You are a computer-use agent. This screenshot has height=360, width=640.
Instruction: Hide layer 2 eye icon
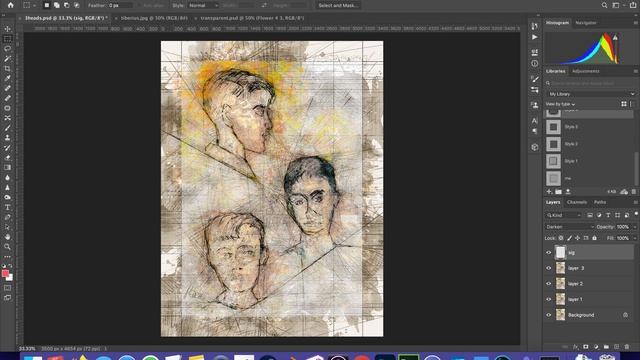(x=549, y=284)
